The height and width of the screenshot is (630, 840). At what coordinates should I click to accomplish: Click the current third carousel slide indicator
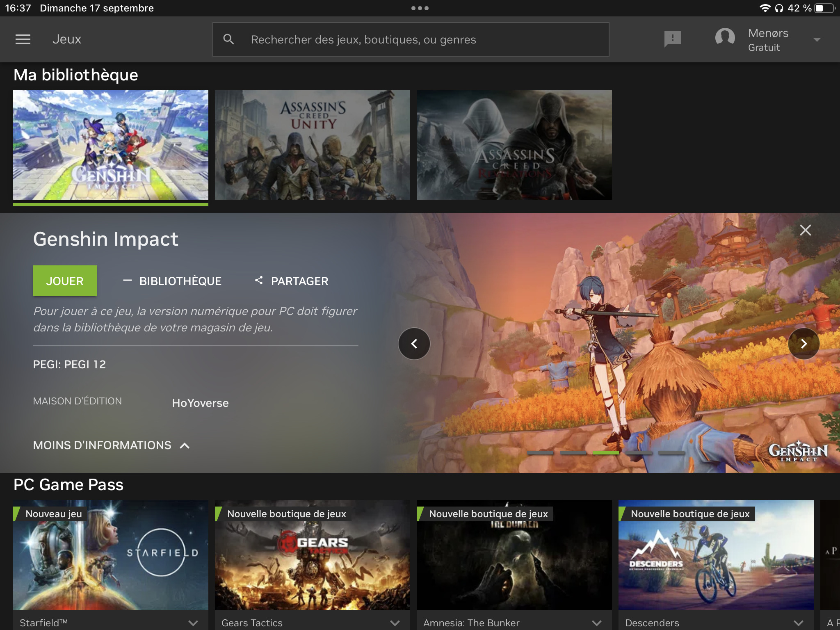[x=606, y=453]
